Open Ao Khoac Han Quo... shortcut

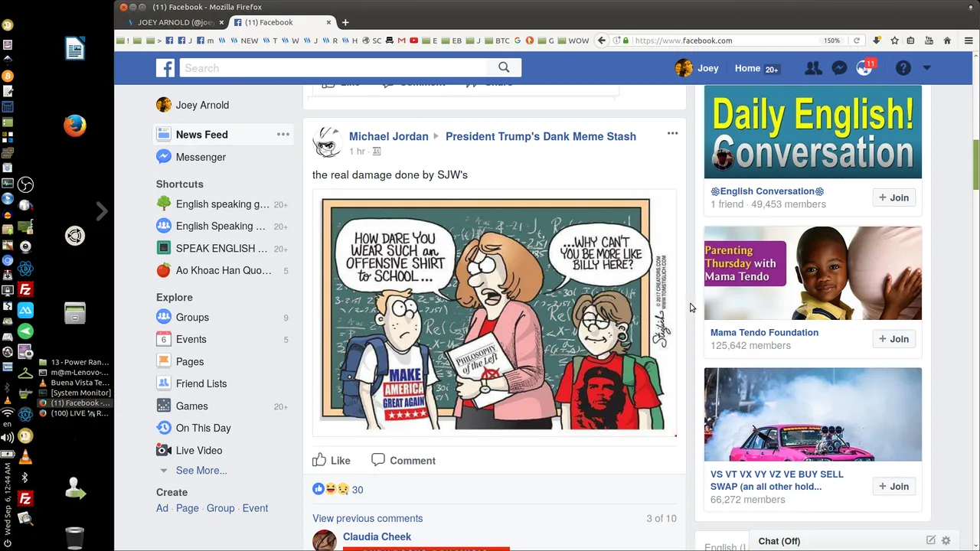click(222, 270)
